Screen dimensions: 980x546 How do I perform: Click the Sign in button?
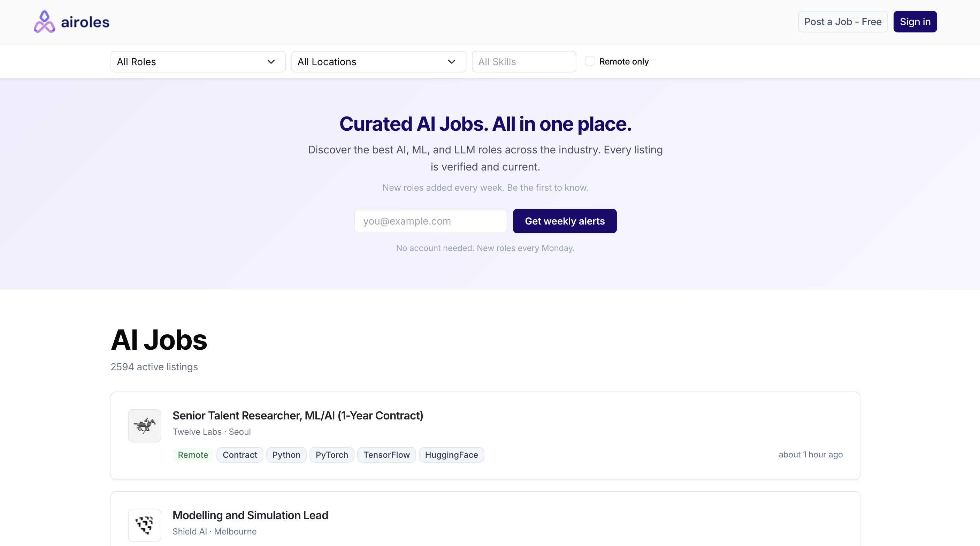(x=915, y=22)
